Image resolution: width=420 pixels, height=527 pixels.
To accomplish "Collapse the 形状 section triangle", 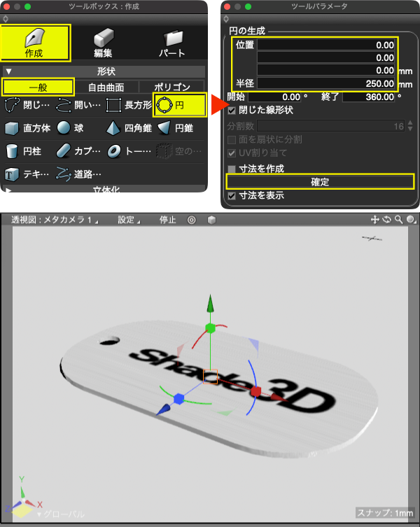I will (x=8, y=71).
